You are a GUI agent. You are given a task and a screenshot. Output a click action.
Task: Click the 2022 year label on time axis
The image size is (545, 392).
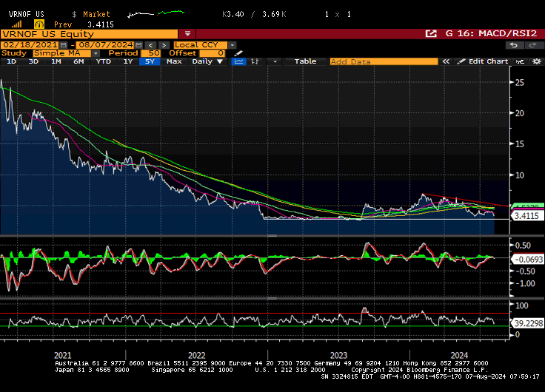[x=197, y=355]
